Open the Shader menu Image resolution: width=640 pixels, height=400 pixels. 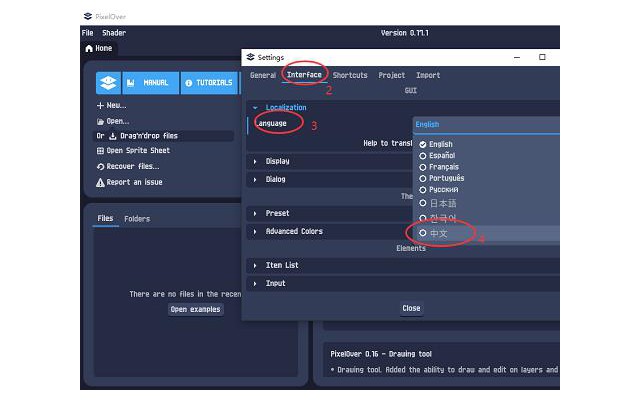pos(114,33)
